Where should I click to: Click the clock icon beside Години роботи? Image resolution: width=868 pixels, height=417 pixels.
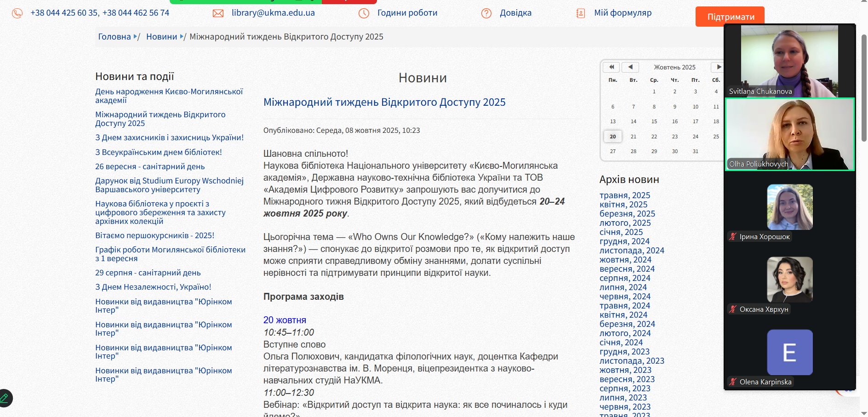(x=364, y=13)
